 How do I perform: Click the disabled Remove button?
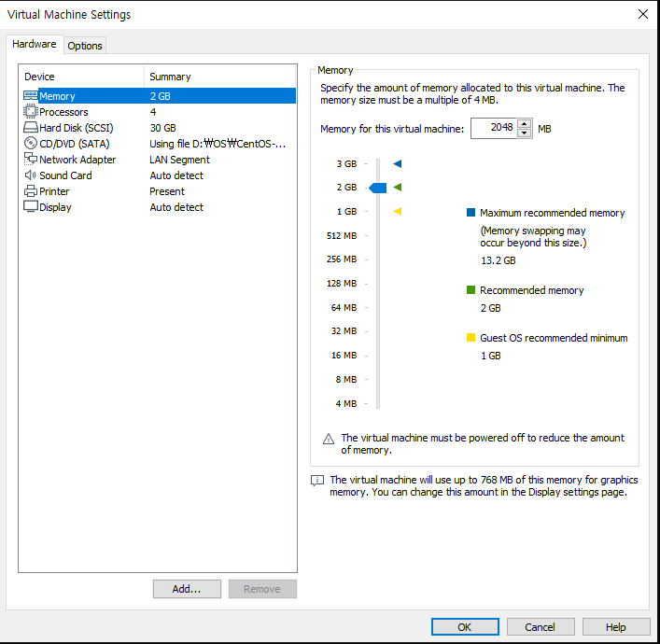coord(262,589)
